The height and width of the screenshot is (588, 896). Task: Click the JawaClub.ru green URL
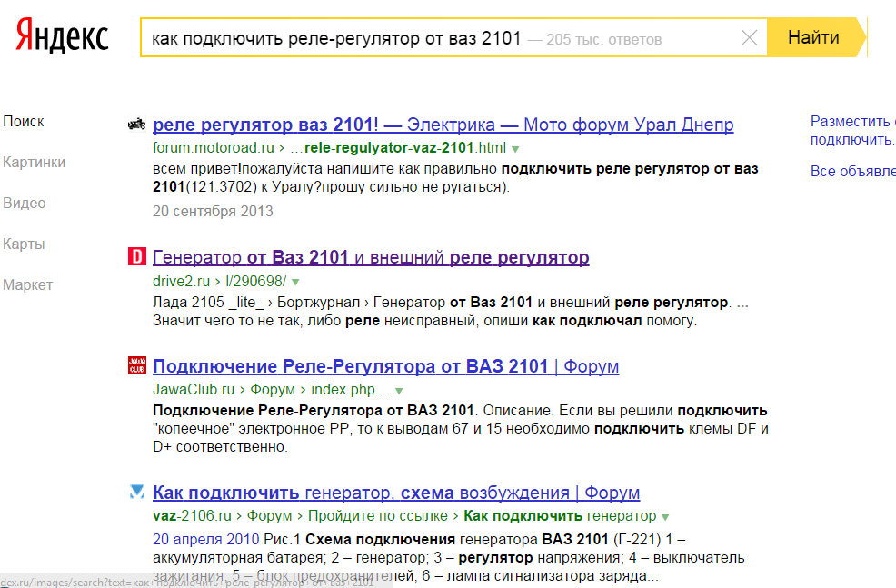coord(194,390)
